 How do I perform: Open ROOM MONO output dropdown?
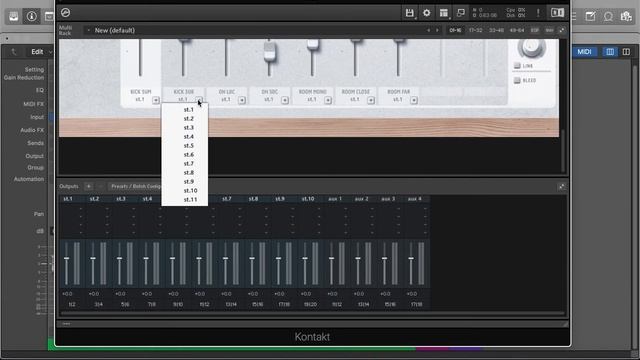coord(328,100)
